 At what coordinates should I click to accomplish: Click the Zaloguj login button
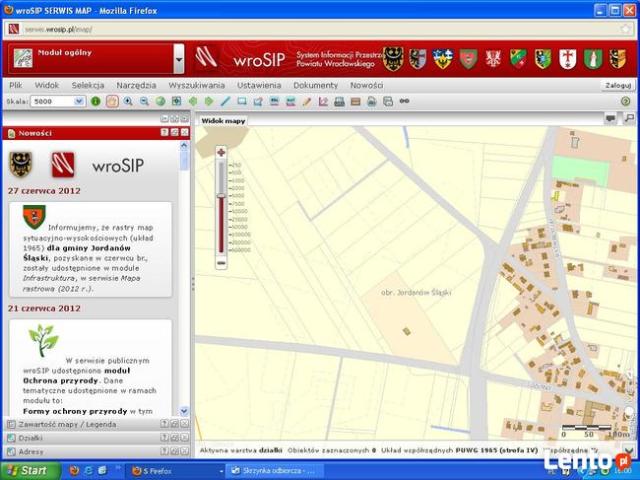click(617, 85)
